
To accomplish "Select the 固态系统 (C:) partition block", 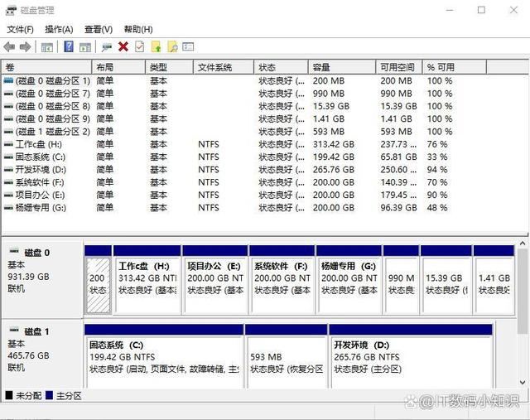I will pyautogui.click(x=164, y=356).
